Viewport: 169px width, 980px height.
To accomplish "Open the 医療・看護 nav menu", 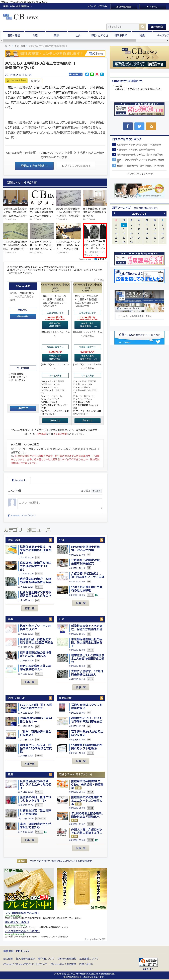I will click(x=13, y=35).
